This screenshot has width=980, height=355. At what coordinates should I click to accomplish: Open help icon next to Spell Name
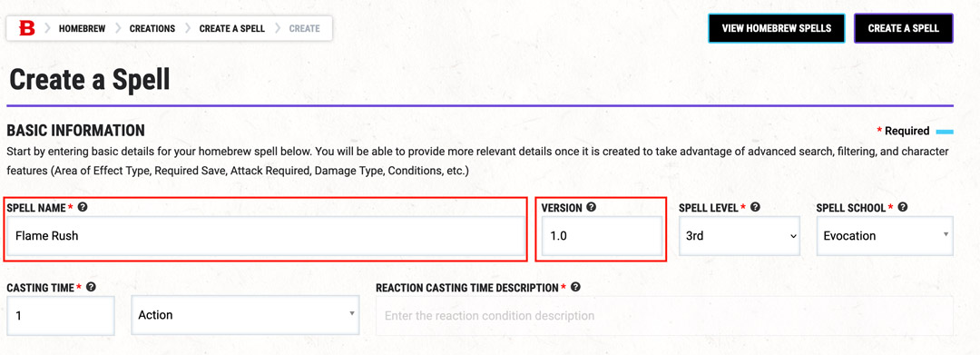pyautogui.click(x=83, y=208)
